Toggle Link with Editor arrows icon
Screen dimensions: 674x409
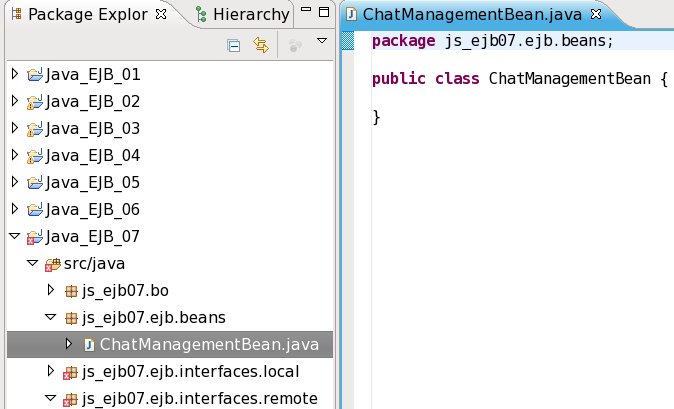[261, 45]
